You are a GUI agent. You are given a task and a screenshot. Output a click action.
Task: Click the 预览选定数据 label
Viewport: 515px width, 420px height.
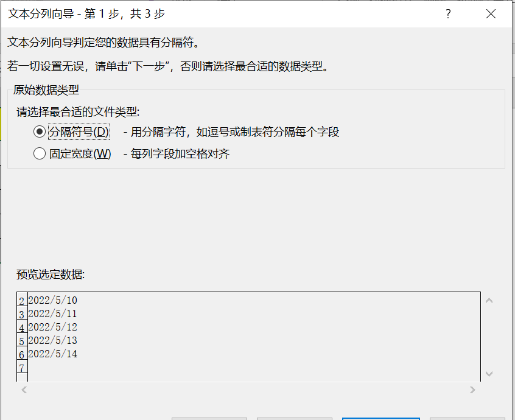(x=51, y=275)
